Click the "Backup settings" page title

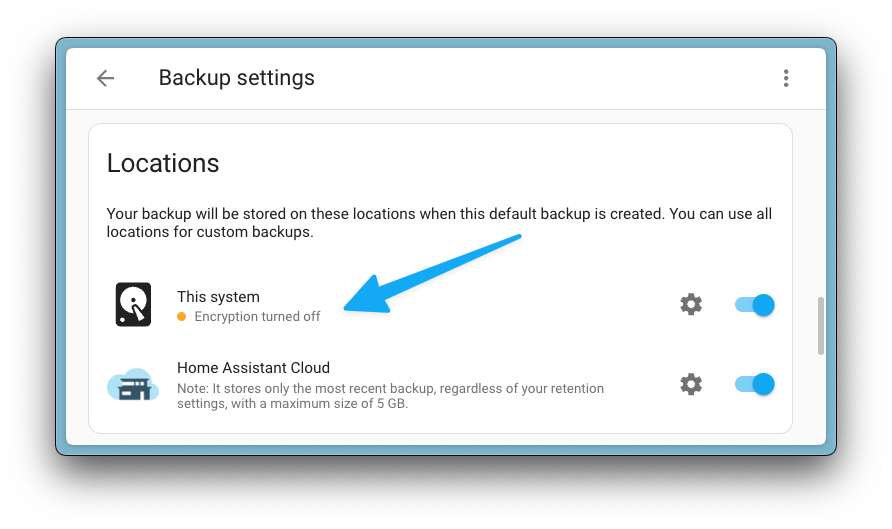(x=236, y=78)
